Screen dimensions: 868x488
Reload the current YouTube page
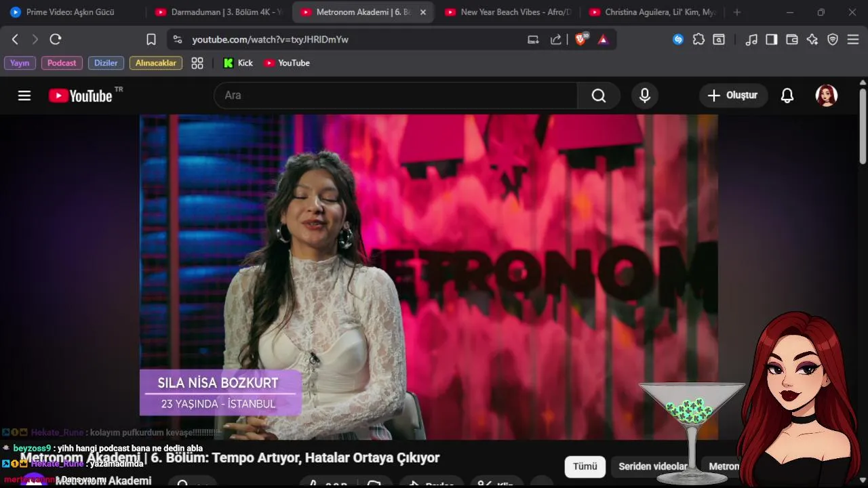[56, 39]
